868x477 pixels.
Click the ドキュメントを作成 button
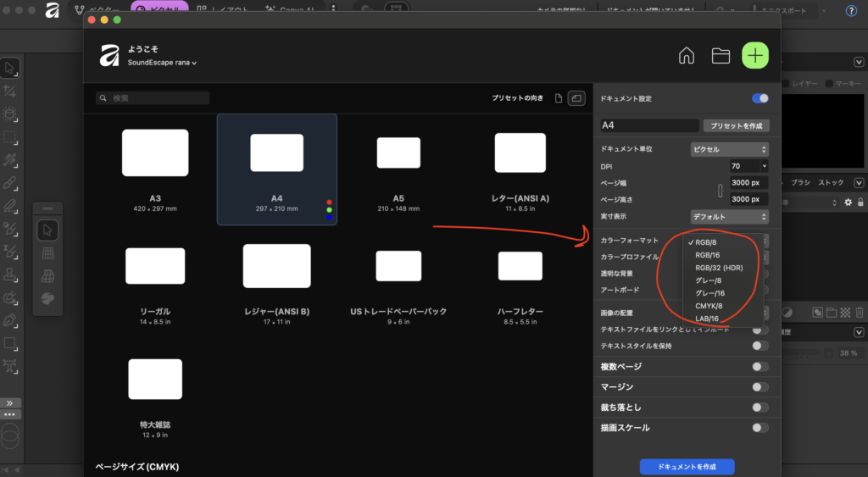[x=686, y=467]
